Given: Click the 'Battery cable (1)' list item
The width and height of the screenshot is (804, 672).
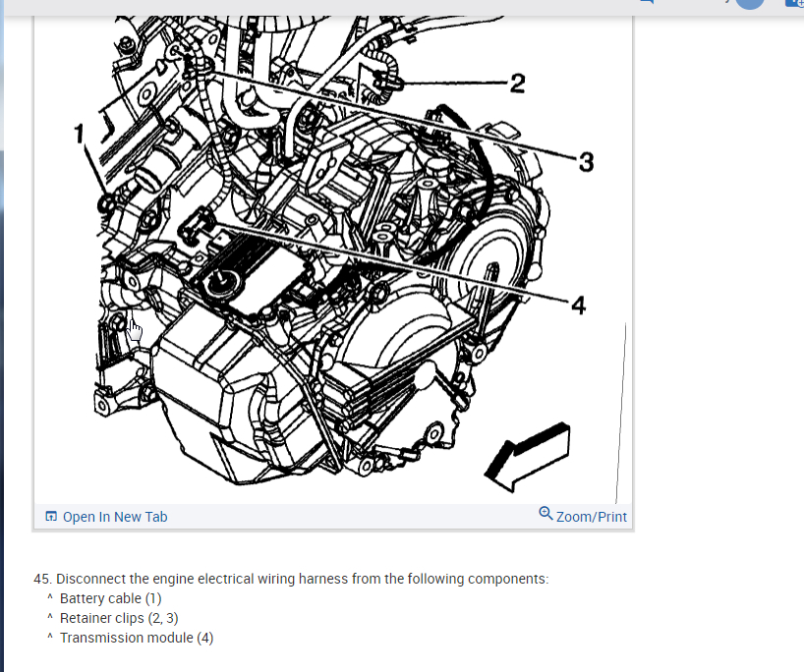Looking at the screenshot, I should click(x=110, y=598).
